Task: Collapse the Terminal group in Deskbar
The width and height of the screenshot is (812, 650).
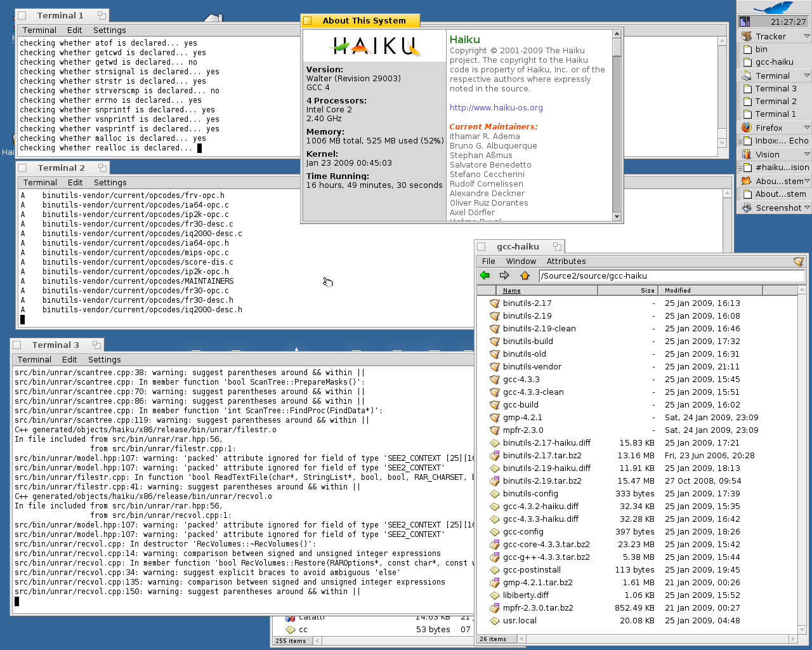Action: 807,76
